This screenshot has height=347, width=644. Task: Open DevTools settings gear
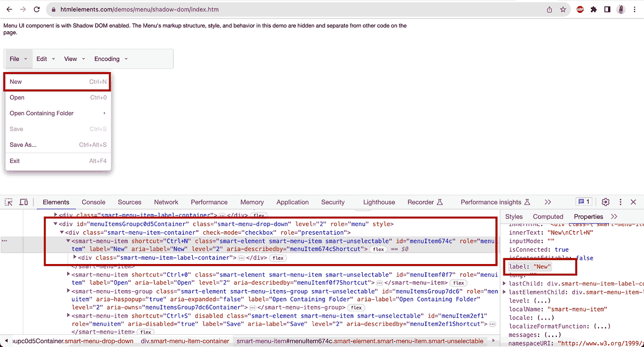tap(606, 202)
